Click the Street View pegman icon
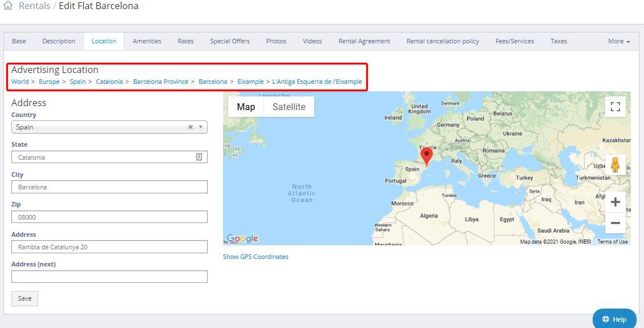The width and height of the screenshot is (644, 328). point(615,165)
